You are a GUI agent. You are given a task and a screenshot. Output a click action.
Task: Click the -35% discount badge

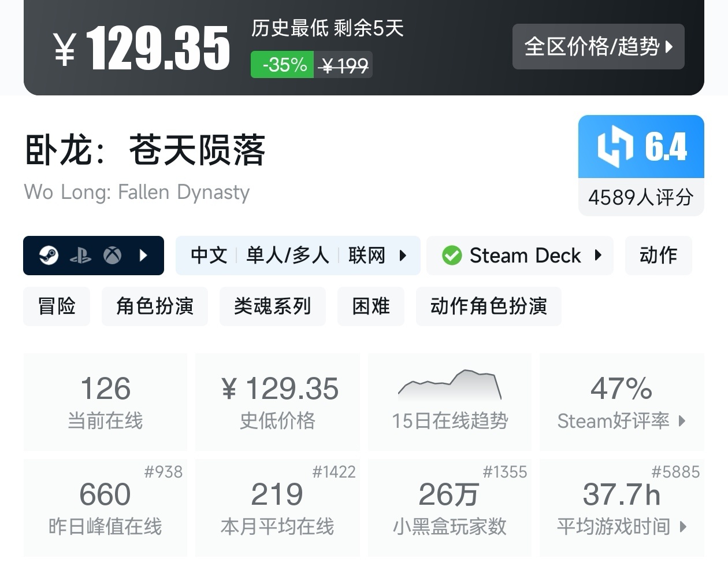point(283,65)
